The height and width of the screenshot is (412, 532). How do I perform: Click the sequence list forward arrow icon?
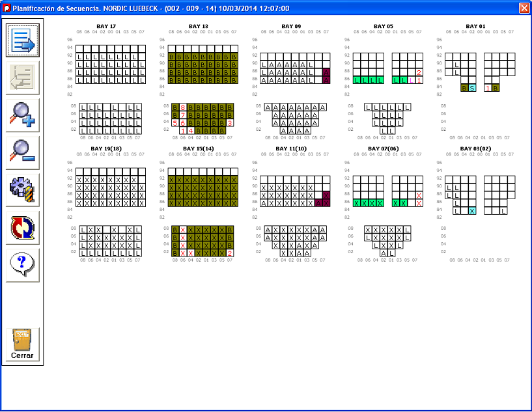(x=23, y=40)
